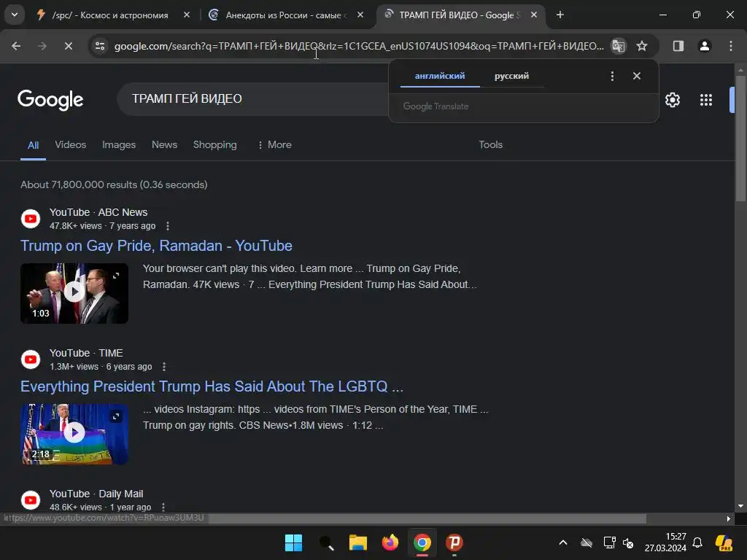Expand the More search filters menu

[x=274, y=145]
